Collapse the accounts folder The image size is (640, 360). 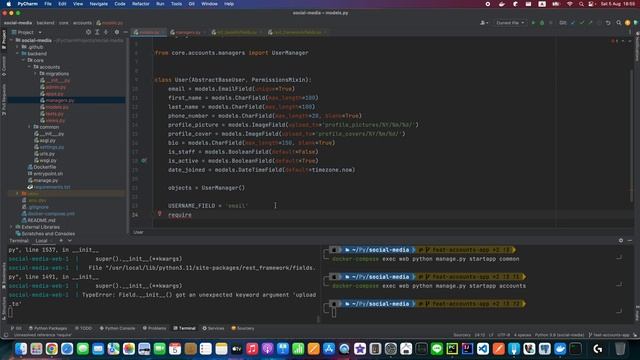[x=29, y=67]
